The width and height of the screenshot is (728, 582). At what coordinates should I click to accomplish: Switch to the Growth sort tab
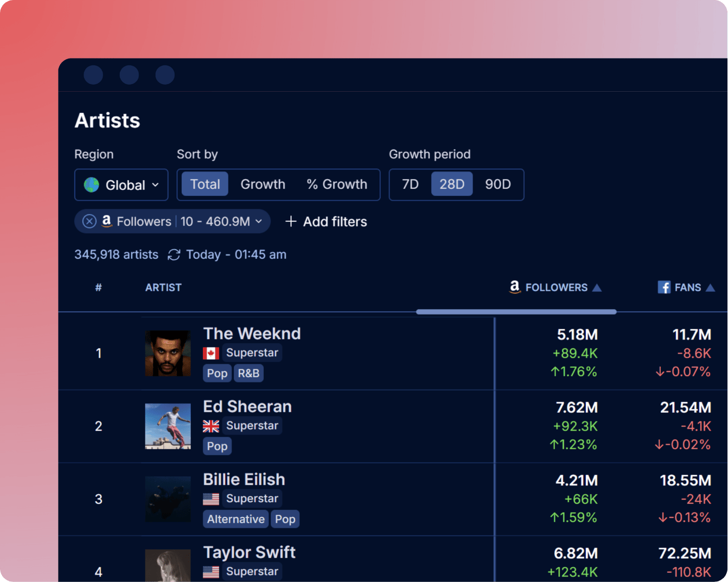[263, 184]
